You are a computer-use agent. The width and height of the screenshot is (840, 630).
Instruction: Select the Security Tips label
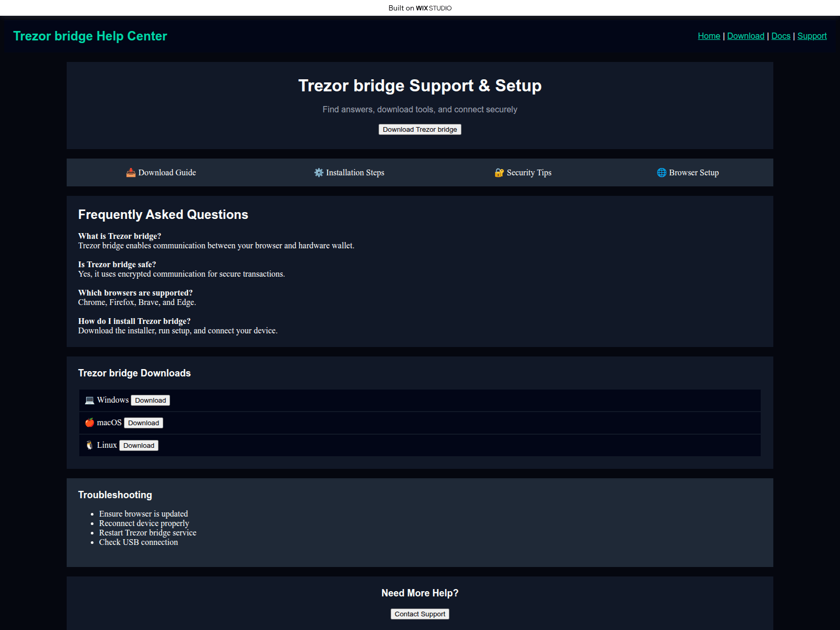click(x=529, y=173)
